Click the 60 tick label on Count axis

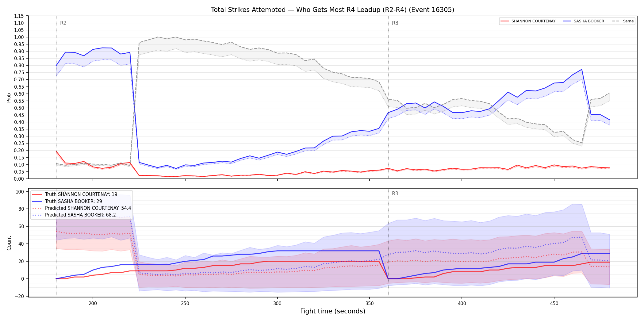(x=21, y=226)
